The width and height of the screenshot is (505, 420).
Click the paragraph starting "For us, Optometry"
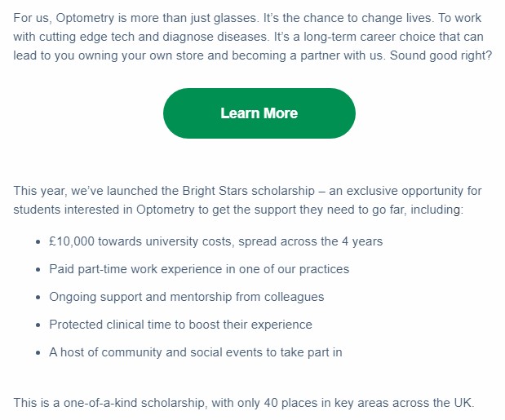pos(253,37)
